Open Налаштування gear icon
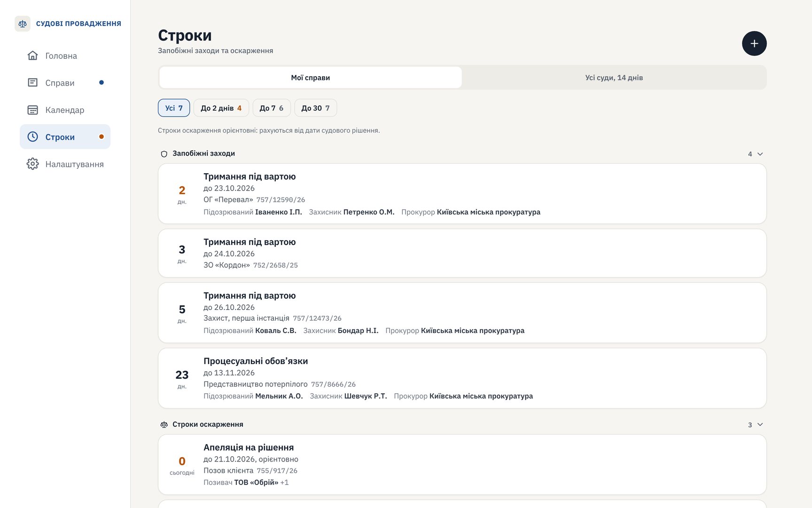This screenshot has height=508, width=812. coord(32,164)
